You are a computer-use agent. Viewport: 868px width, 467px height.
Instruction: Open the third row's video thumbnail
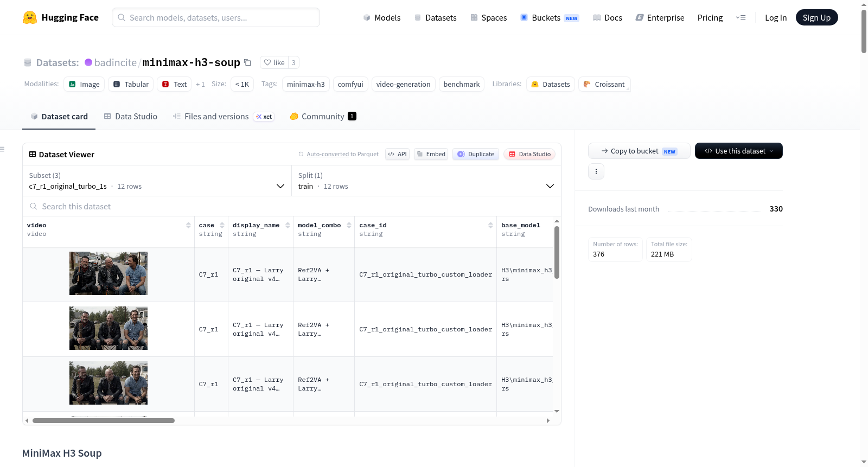(108, 383)
